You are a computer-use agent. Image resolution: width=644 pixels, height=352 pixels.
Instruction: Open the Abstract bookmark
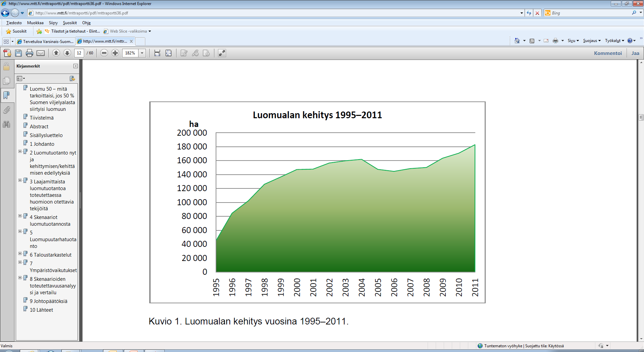(39, 127)
